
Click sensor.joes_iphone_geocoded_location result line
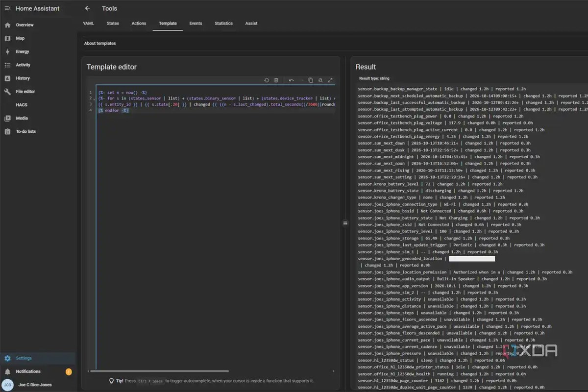click(x=426, y=258)
